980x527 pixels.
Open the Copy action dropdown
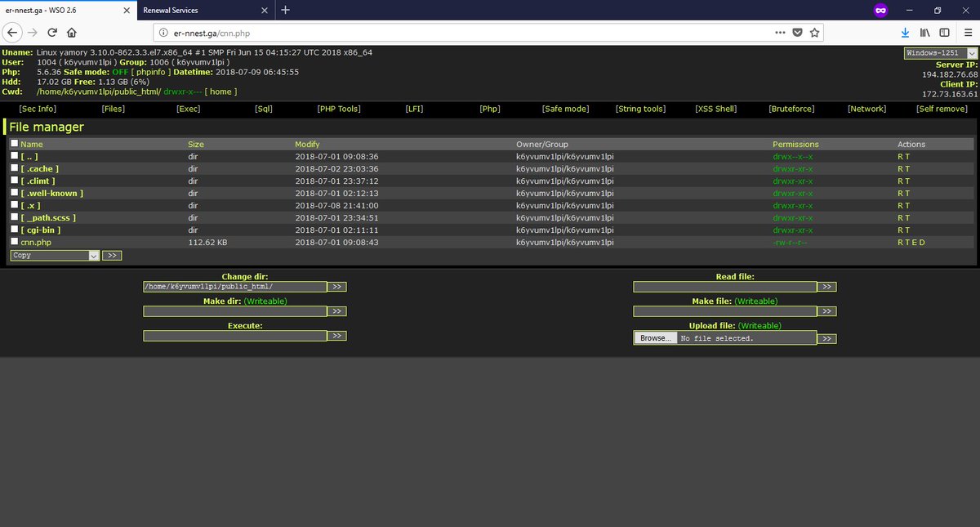click(55, 255)
